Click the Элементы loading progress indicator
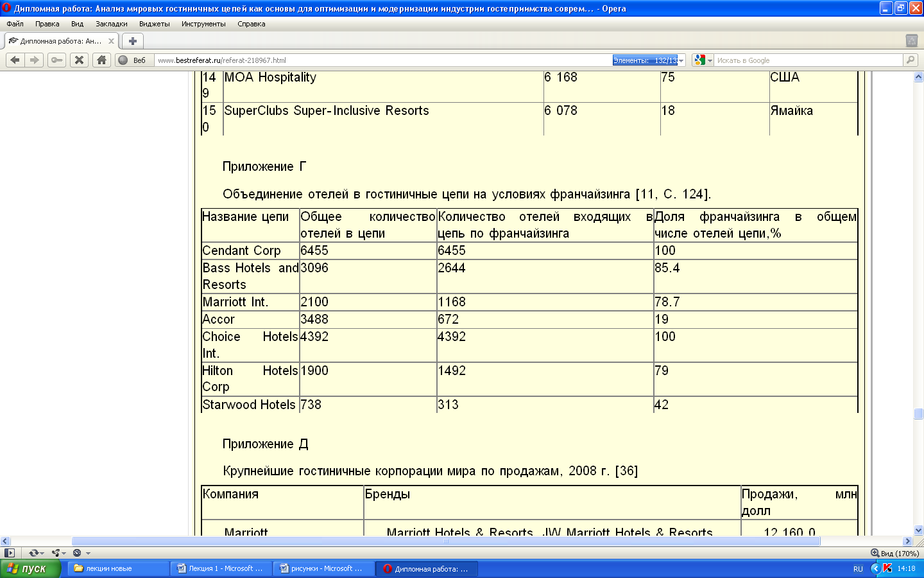924x578 pixels. 645,60
